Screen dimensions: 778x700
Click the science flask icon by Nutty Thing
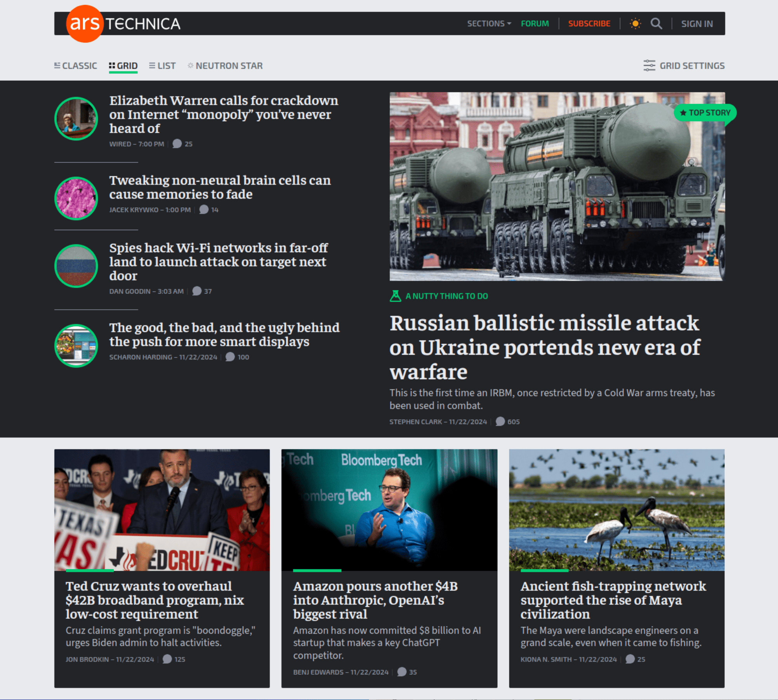point(395,296)
